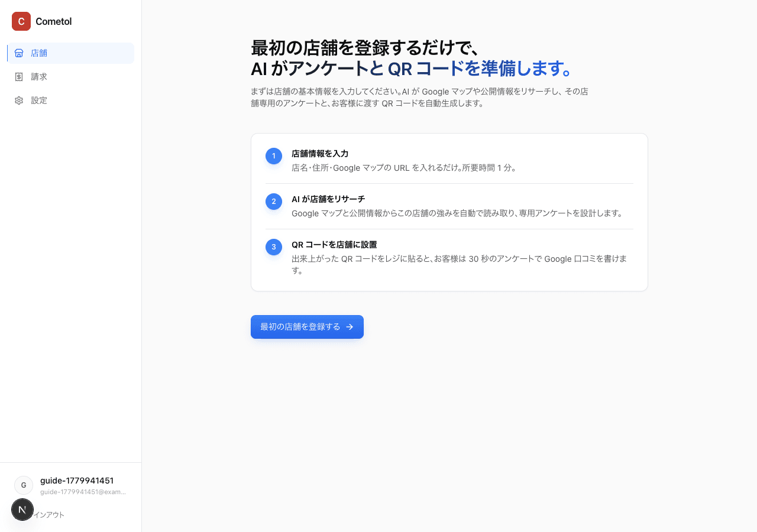Click the QR コードを店舗に設置 step title
This screenshot has width=757, height=532.
coord(334,245)
